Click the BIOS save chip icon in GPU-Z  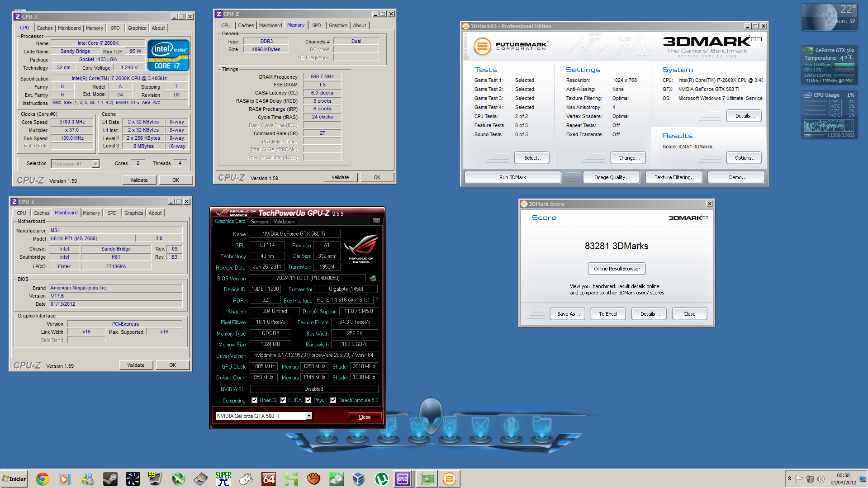tap(373, 278)
